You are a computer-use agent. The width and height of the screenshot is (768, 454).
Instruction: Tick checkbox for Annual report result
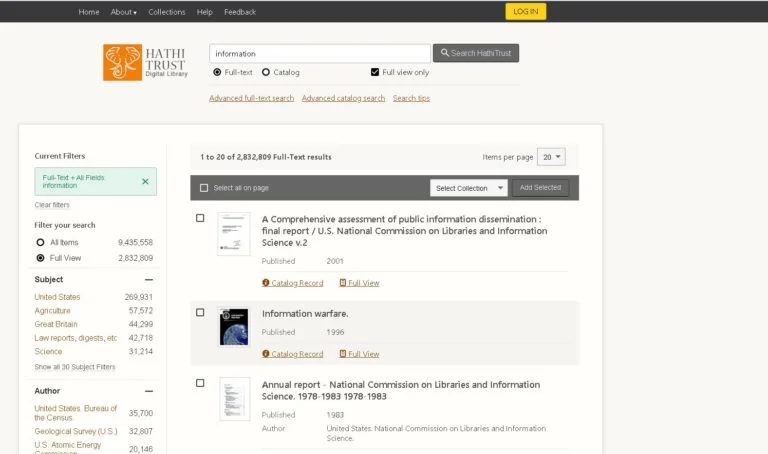pos(200,383)
